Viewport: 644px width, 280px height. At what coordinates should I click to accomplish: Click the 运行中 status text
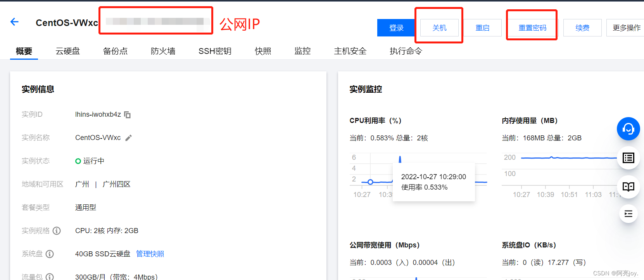click(93, 161)
